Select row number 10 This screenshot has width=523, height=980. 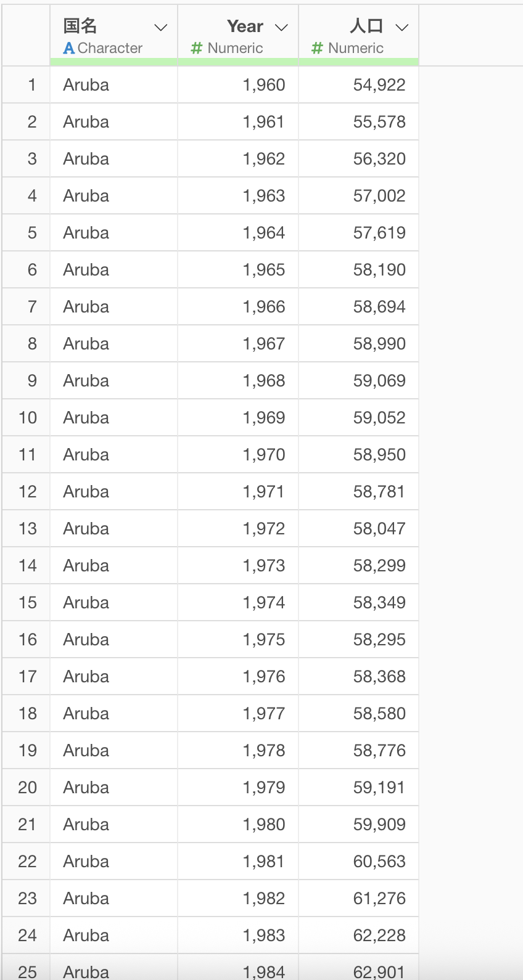point(28,418)
